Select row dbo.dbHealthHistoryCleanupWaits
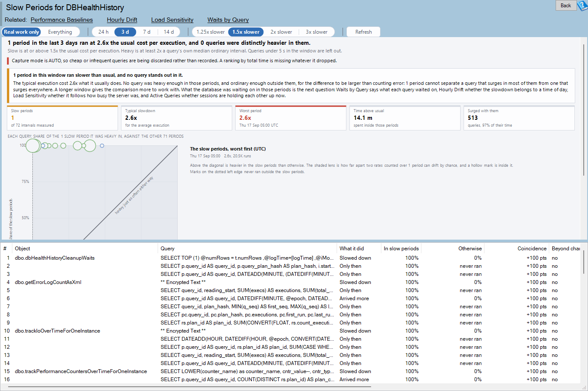This screenshot has height=391, width=588. coord(290,258)
